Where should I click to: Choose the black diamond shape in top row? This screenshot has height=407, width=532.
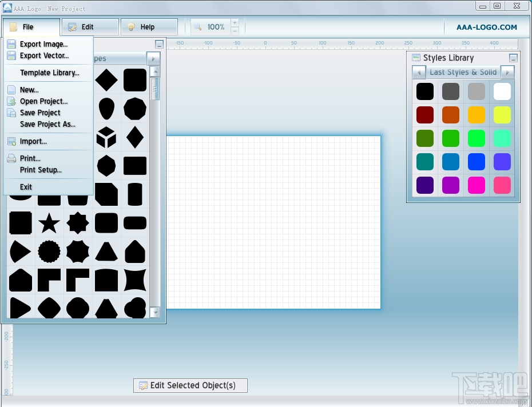pos(106,80)
